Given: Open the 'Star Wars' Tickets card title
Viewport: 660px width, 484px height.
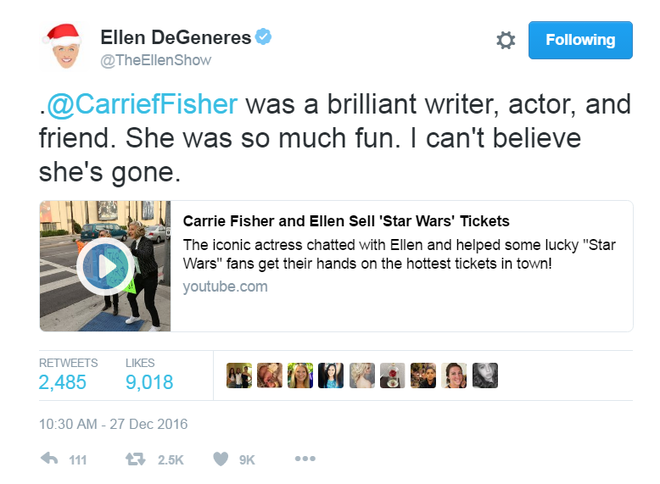Looking at the screenshot, I should click(x=346, y=221).
